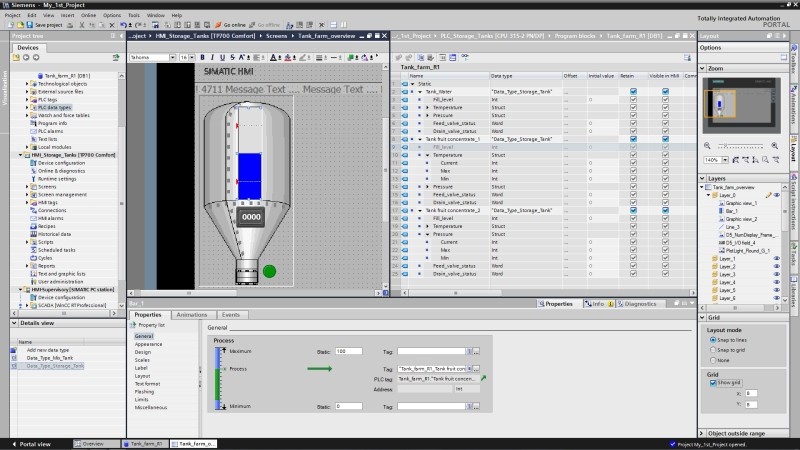The image size is (800, 450).
Task: Switch to Tank_farm_R1 taskbar tab
Action: [x=143, y=444]
